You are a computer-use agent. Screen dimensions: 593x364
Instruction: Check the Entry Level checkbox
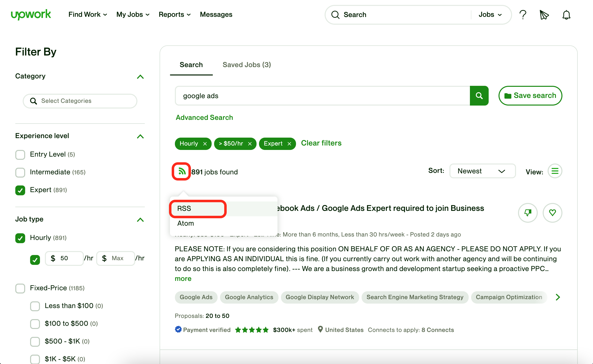pos(20,155)
